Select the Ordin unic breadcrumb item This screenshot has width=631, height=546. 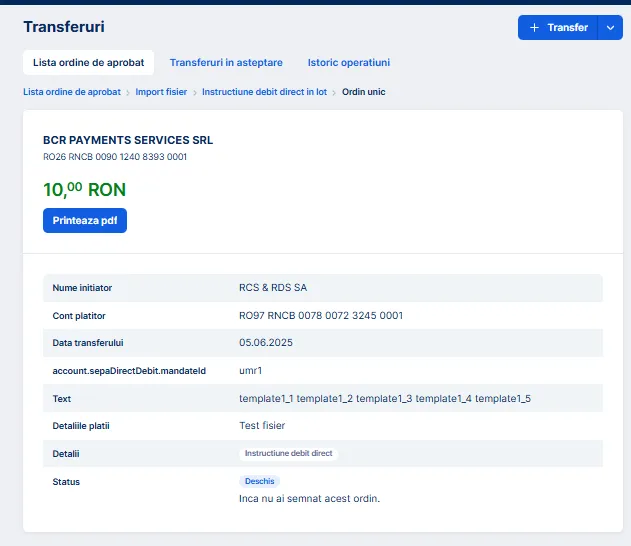click(x=363, y=92)
